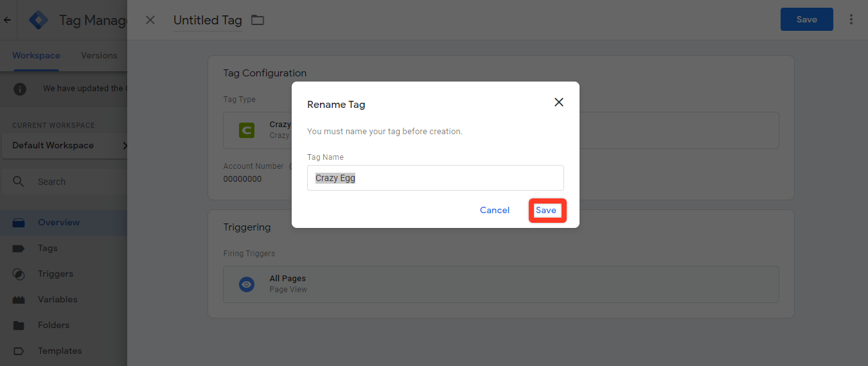Open Triggers in the sidebar
Image resolution: width=868 pixels, height=366 pixels.
(64, 274)
